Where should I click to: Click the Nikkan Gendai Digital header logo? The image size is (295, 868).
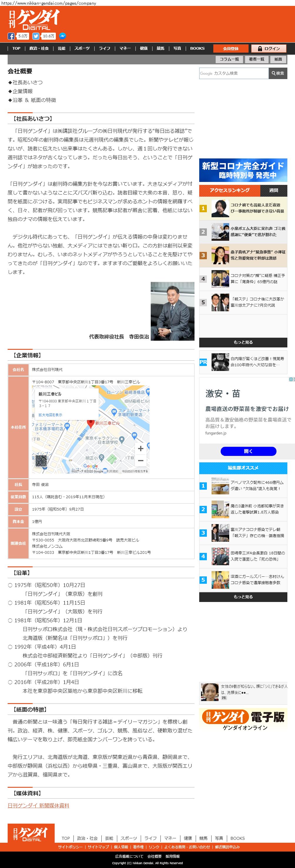click(x=34, y=20)
